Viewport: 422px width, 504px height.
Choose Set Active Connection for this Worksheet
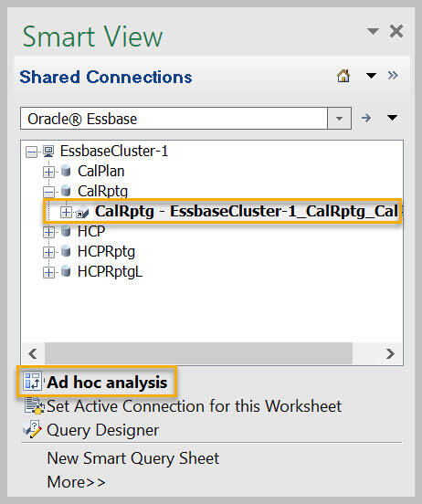[x=194, y=406]
